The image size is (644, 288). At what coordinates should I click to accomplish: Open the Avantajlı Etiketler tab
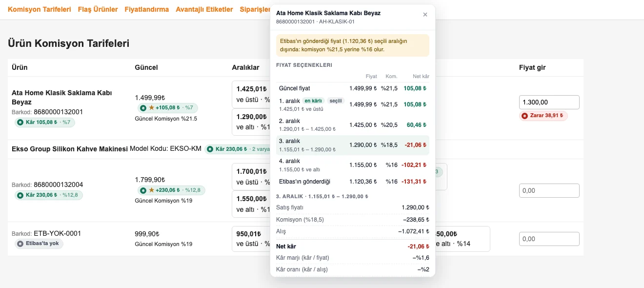click(204, 9)
